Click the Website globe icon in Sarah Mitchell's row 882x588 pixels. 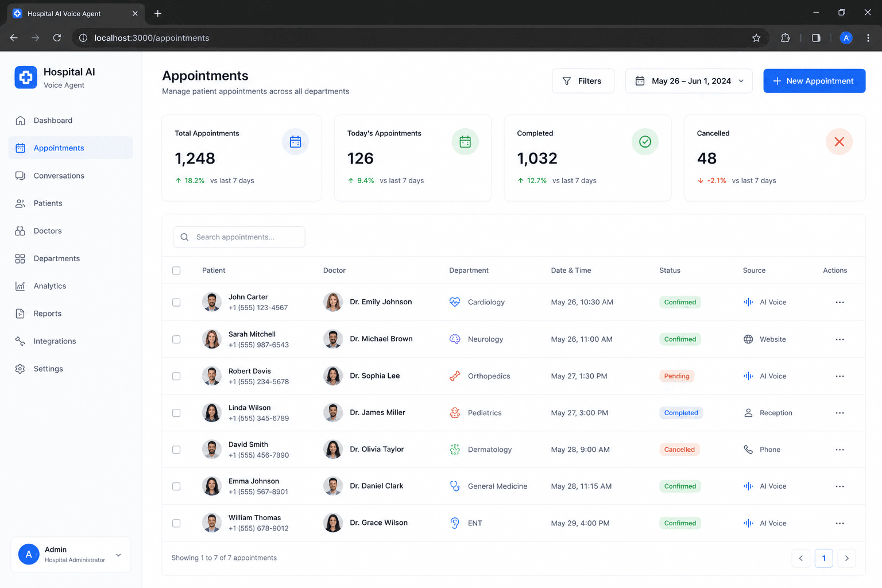[x=748, y=339]
